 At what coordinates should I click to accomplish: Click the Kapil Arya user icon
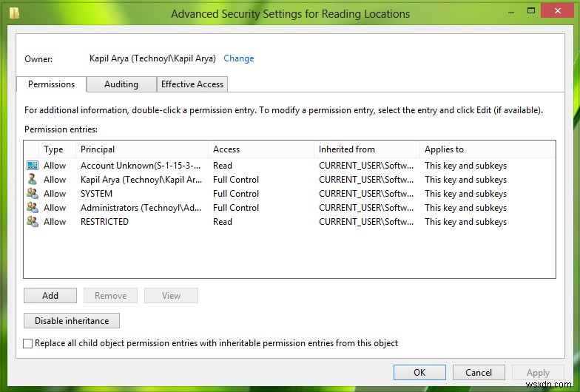click(32, 180)
